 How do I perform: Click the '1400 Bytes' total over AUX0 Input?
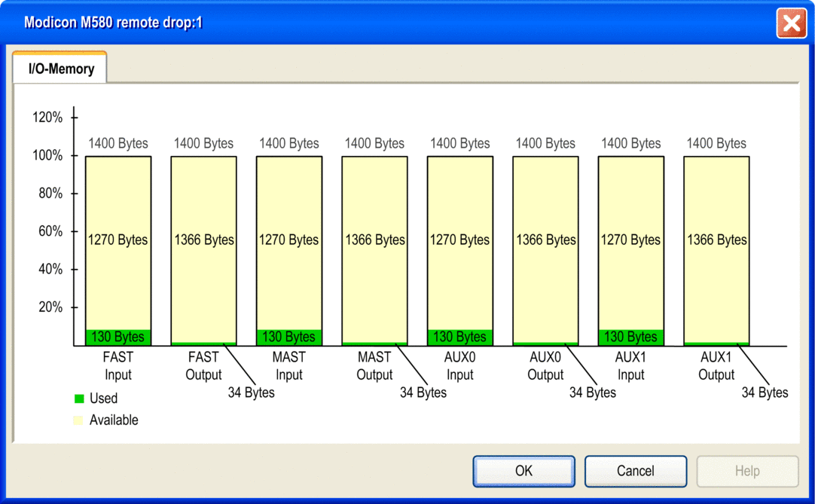pyautogui.click(x=460, y=143)
